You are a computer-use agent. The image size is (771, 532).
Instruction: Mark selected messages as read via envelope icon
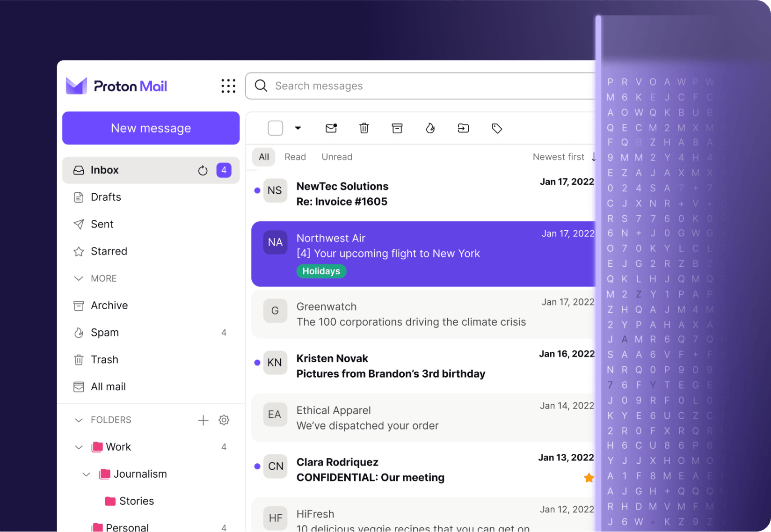click(x=331, y=128)
